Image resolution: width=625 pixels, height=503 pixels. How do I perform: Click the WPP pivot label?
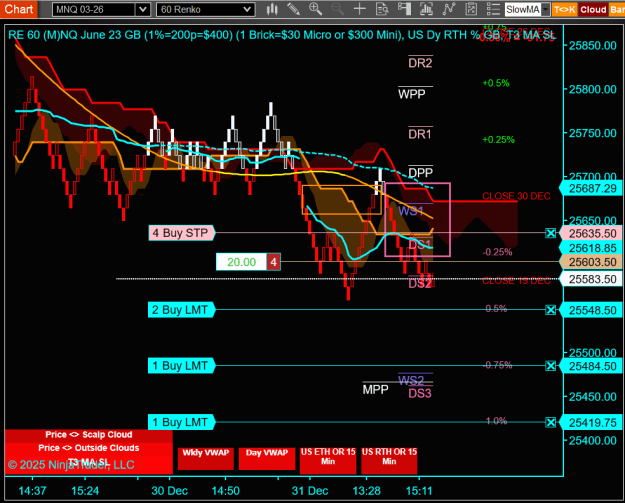pyautogui.click(x=412, y=94)
